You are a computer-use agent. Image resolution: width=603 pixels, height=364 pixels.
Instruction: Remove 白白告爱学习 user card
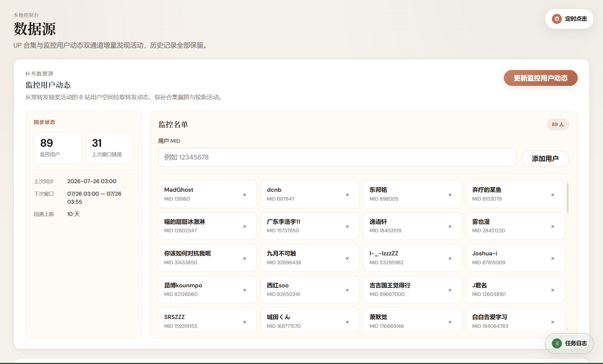point(552,322)
